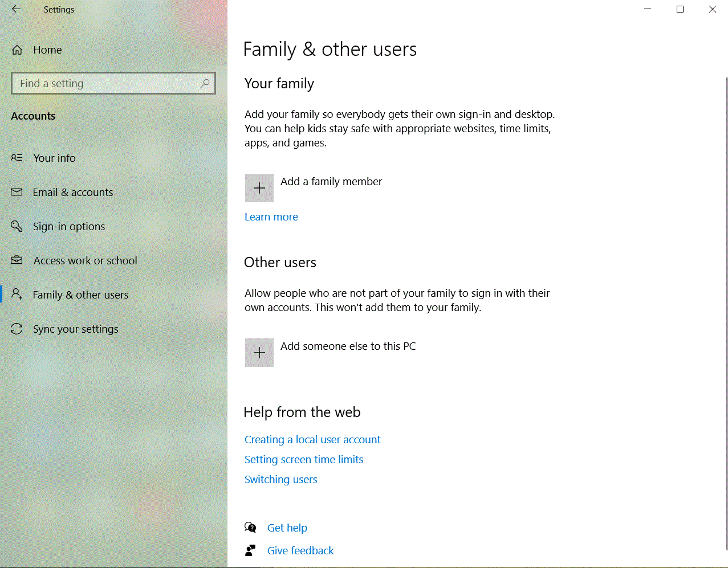Focus the Find a setting search box
Screen dimensions: 728x568
click(x=113, y=83)
